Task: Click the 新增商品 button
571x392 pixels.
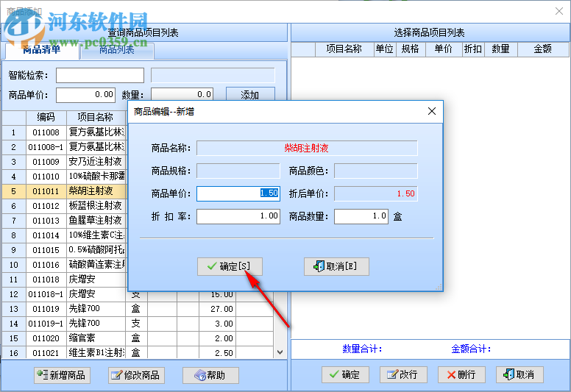Action: (62, 375)
